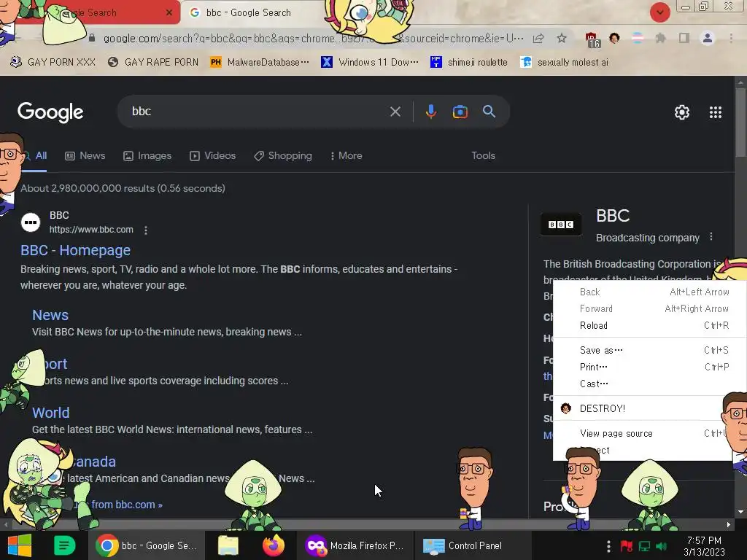Switch to 'Mozilla Firefox P…' taskbar window
The width and height of the screenshot is (747, 560).
pyautogui.click(x=355, y=545)
